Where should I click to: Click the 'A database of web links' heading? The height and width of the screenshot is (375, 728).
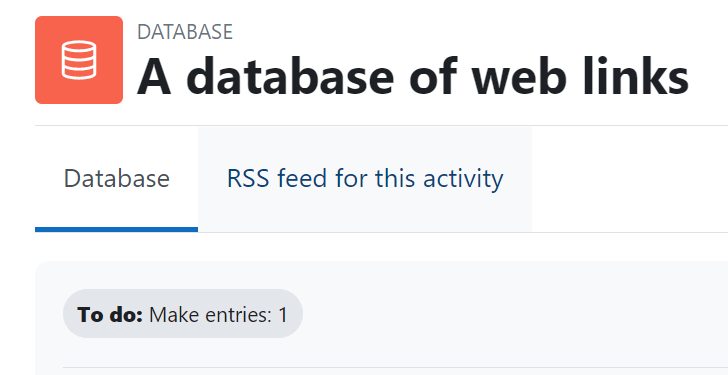click(413, 76)
